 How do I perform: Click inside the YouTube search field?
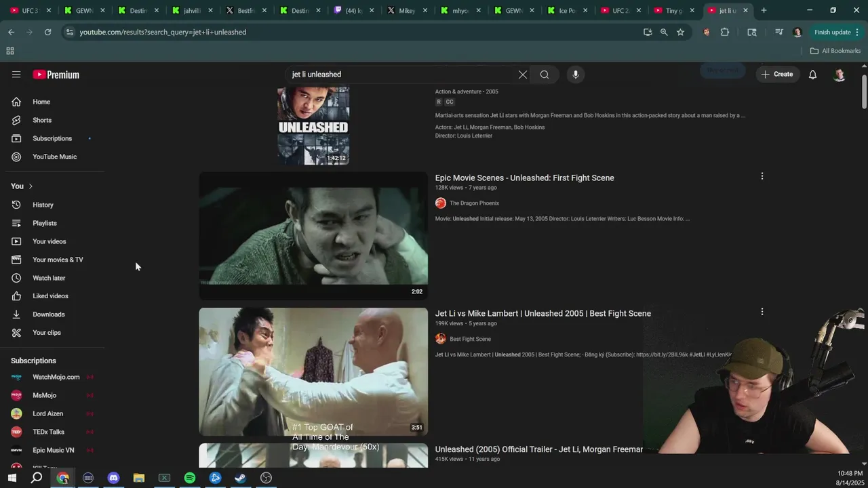(400, 75)
